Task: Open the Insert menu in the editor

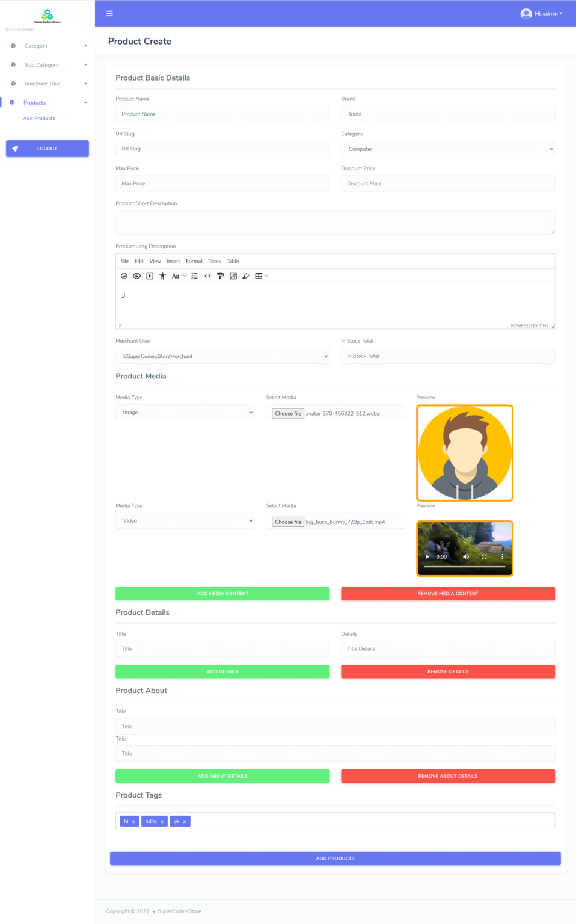Action: pos(173,261)
